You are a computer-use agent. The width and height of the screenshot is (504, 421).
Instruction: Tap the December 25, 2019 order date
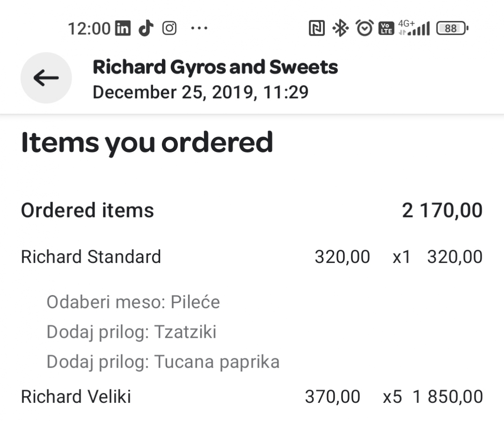[200, 92]
